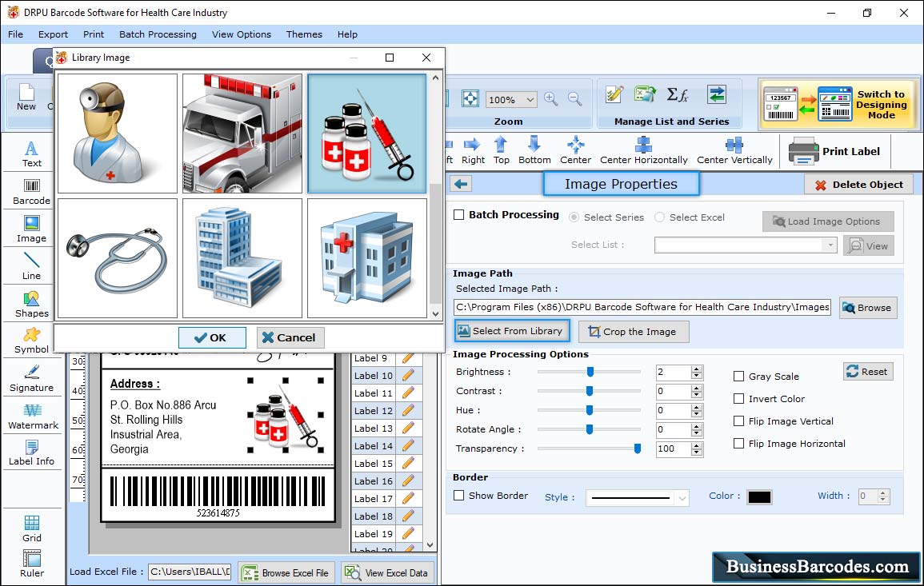Viewport: 924px width, 586px height.
Task: Click the back arrow in Image Properties
Action: point(461,185)
